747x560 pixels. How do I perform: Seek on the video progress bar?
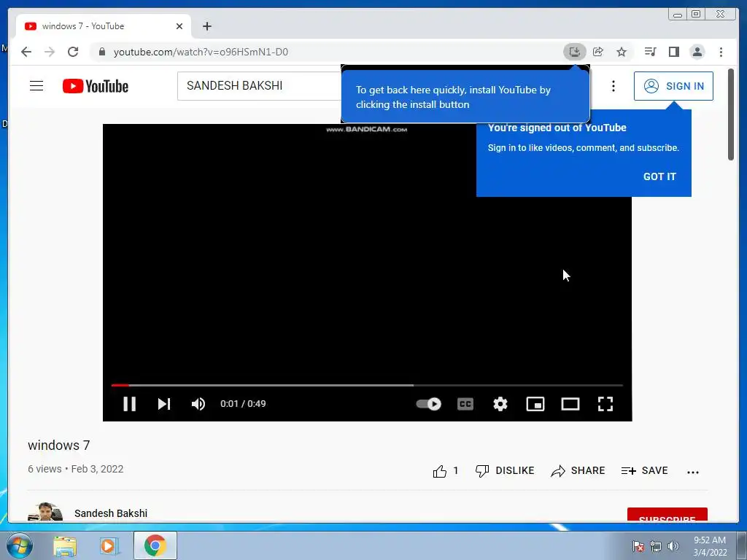pyautogui.click(x=367, y=385)
